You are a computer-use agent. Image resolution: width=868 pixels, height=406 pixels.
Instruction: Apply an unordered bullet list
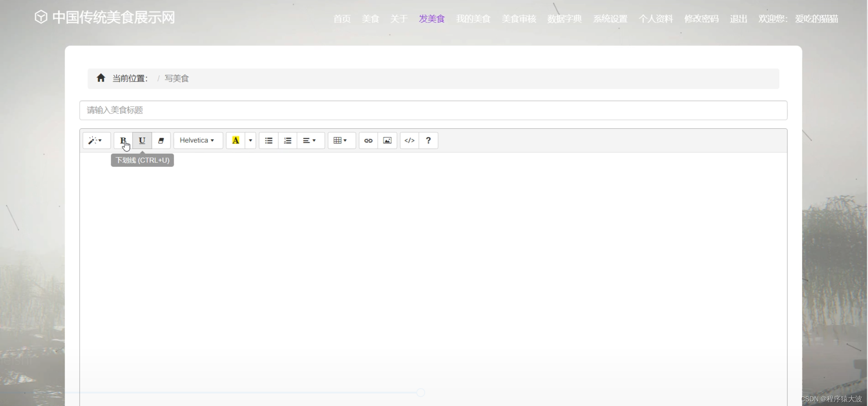coord(268,140)
